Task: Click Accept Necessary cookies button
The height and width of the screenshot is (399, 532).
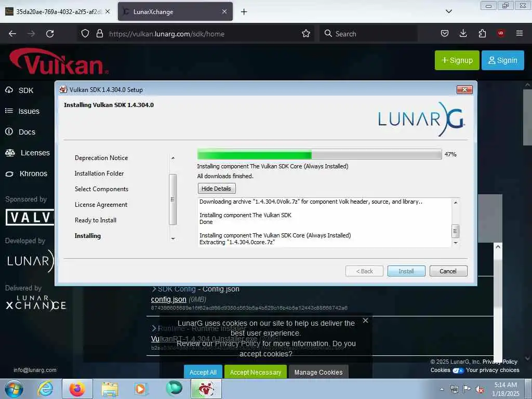Action: (256, 372)
